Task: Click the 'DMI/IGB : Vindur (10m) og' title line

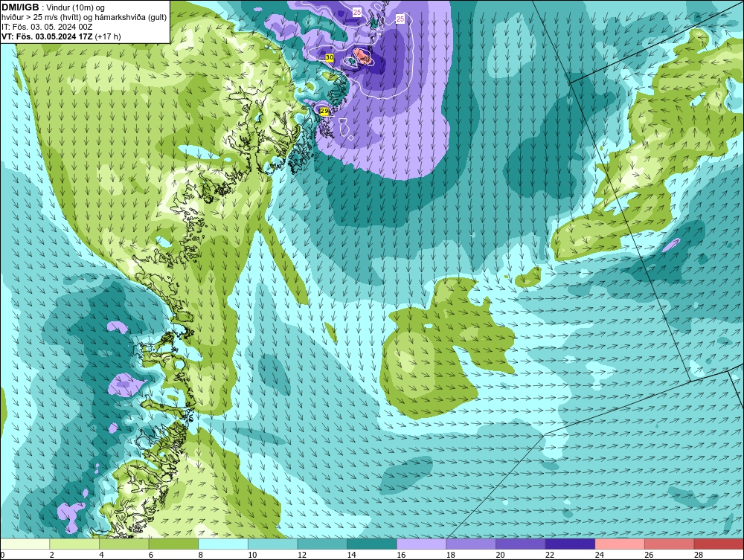Action: pos(54,7)
